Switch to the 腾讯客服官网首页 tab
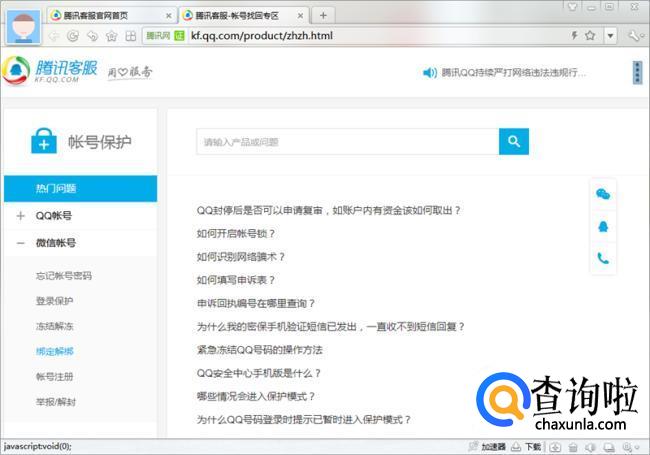Image resolution: width=650 pixels, height=455 pixels. coord(112,16)
